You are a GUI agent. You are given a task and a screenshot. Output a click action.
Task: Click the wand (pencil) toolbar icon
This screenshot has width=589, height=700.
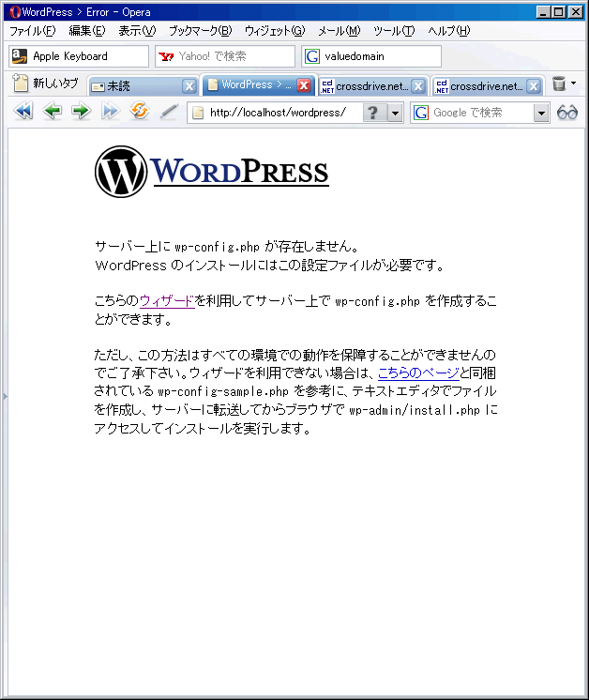coord(169,111)
